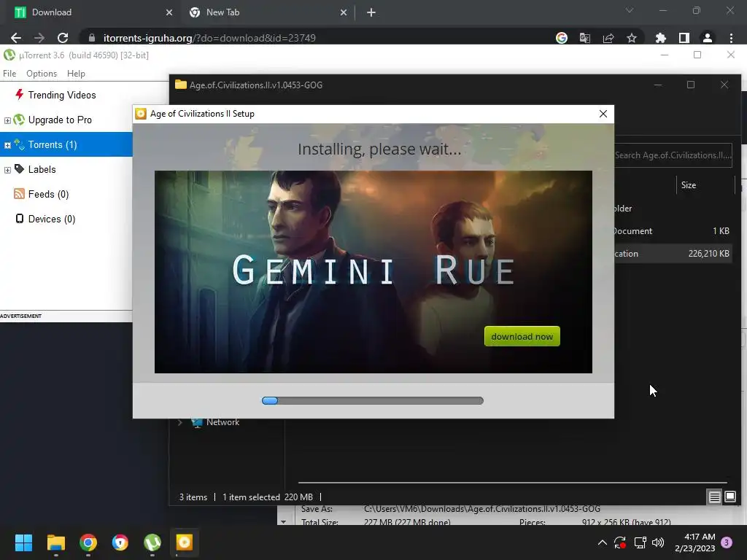
Task: Select Trending Videos in uTorrent sidebar
Action: point(61,95)
